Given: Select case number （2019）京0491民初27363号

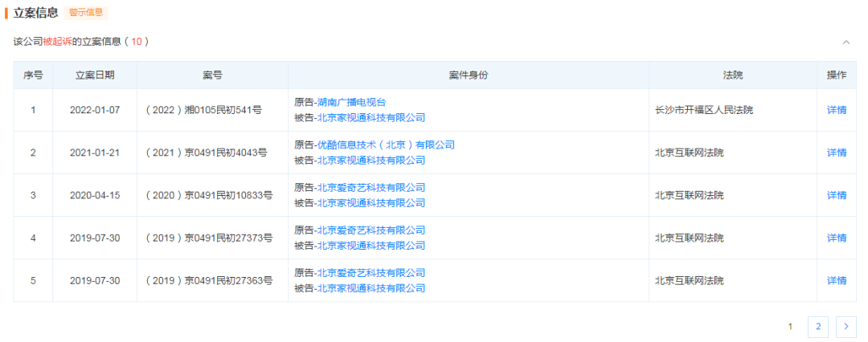Looking at the screenshot, I should point(209,280).
